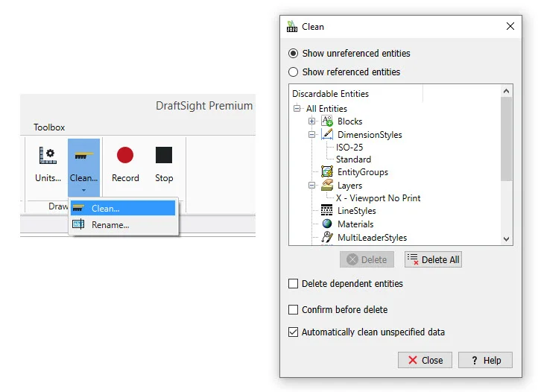Viewport: 538px width, 392px height.
Task: Select the Standard dimension style
Action: point(353,159)
